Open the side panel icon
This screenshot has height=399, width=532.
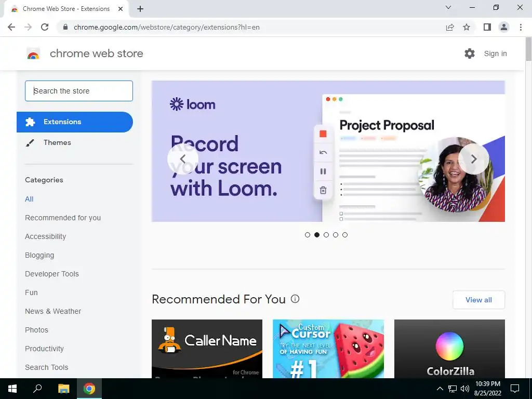pos(487,27)
